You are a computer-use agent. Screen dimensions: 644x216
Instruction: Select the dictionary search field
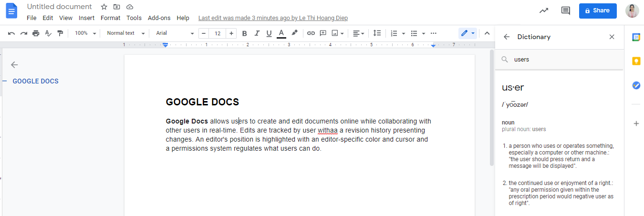click(559, 60)
